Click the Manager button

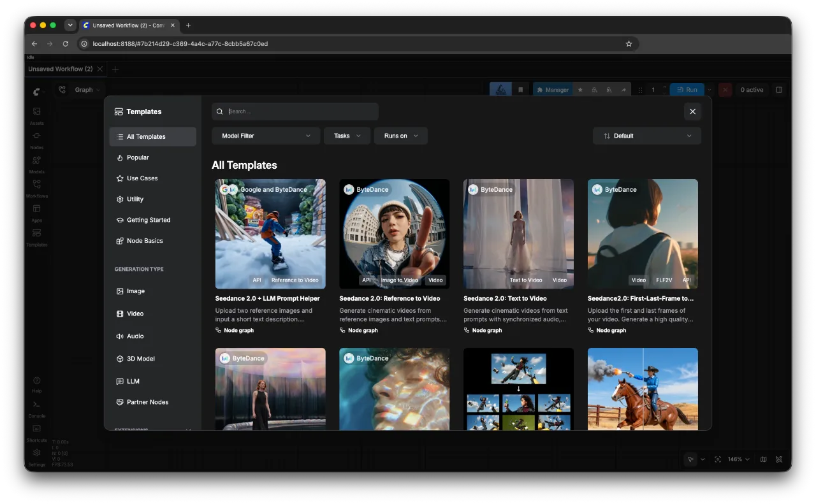point(552,90)
